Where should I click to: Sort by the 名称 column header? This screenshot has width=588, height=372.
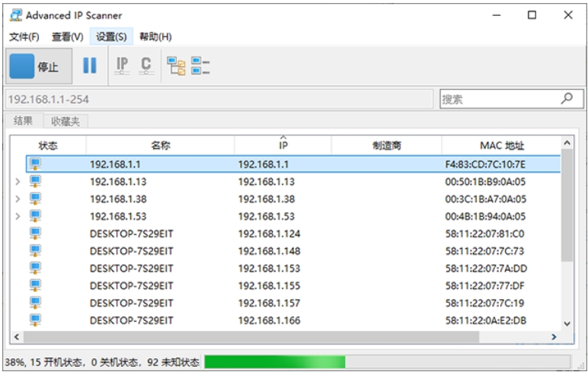click(x=161, y=145)
